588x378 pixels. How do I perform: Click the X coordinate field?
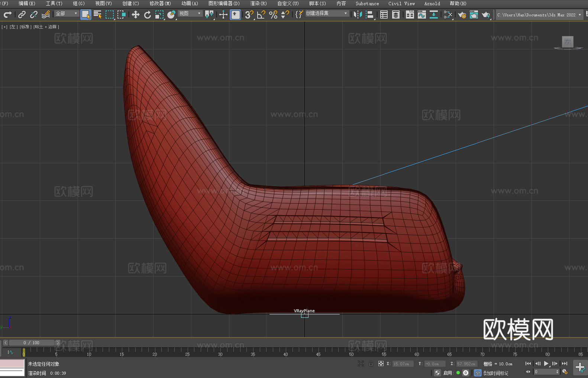(403, 364)
